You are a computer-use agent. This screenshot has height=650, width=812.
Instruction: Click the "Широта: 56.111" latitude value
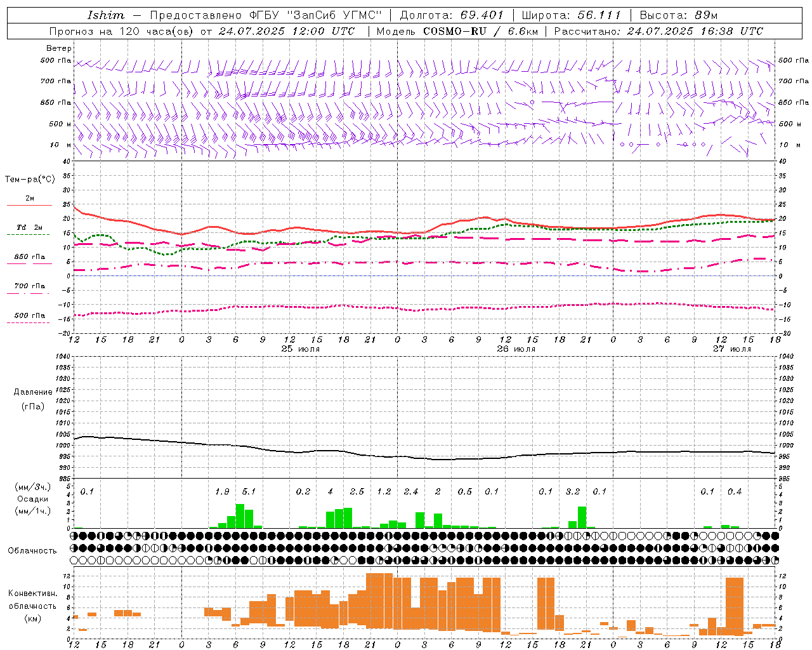click(571, 15)
